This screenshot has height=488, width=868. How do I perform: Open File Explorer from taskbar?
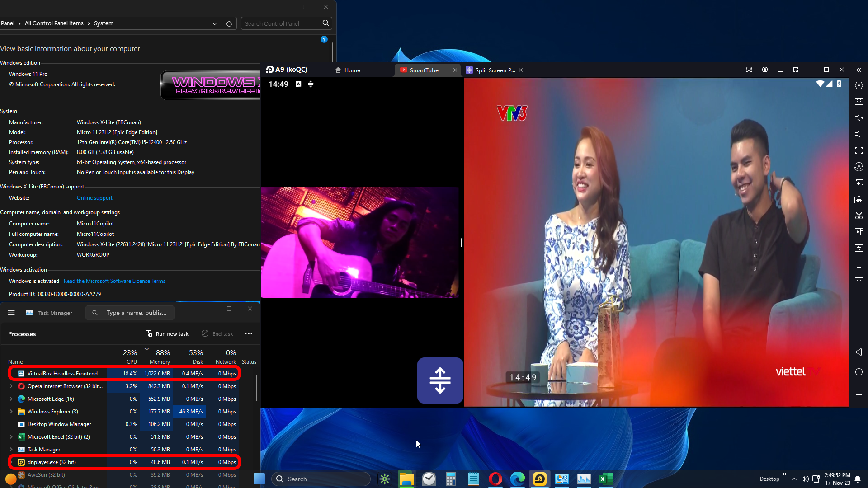[x=406, y=479]
